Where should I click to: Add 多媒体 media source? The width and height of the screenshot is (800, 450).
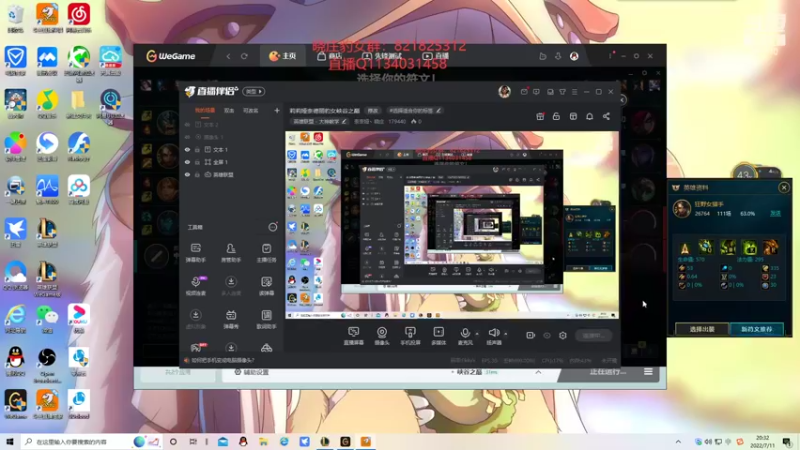pos(438,336)
